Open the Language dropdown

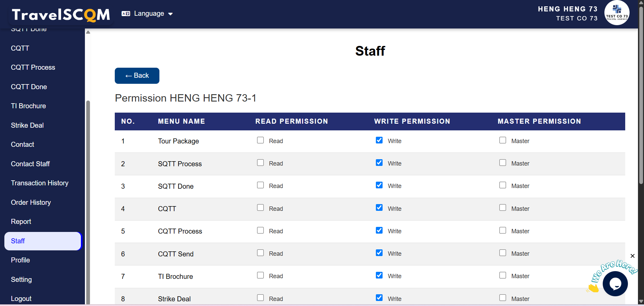click(x=149, y=14)
